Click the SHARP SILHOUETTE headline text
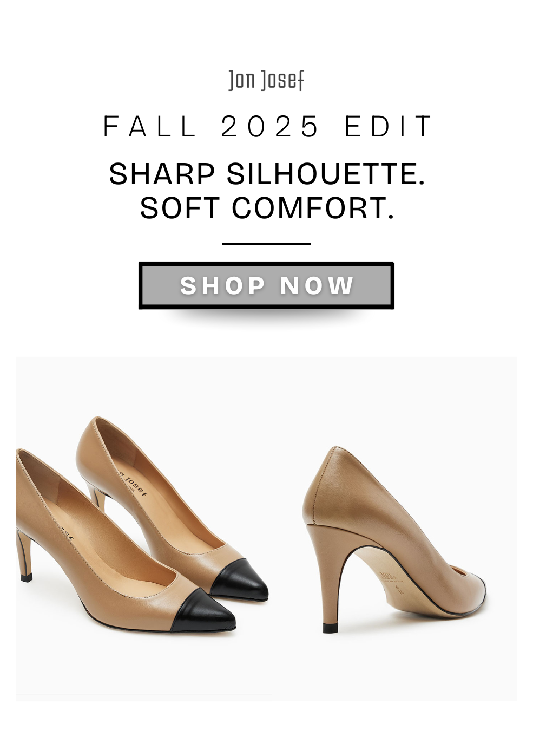This screenshot has height=756, width=533. tap(267, 174)
